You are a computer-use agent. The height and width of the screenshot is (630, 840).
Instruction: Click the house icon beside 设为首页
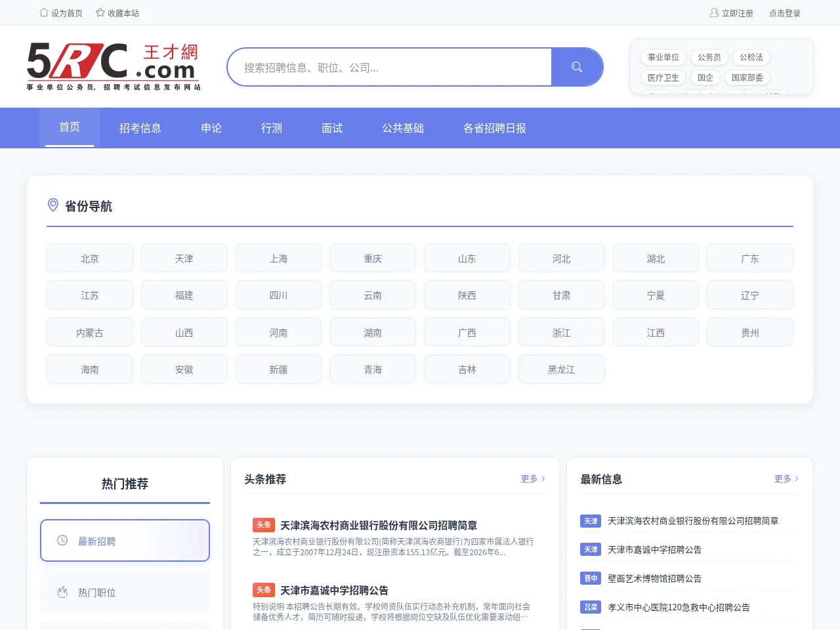(44, 12)
